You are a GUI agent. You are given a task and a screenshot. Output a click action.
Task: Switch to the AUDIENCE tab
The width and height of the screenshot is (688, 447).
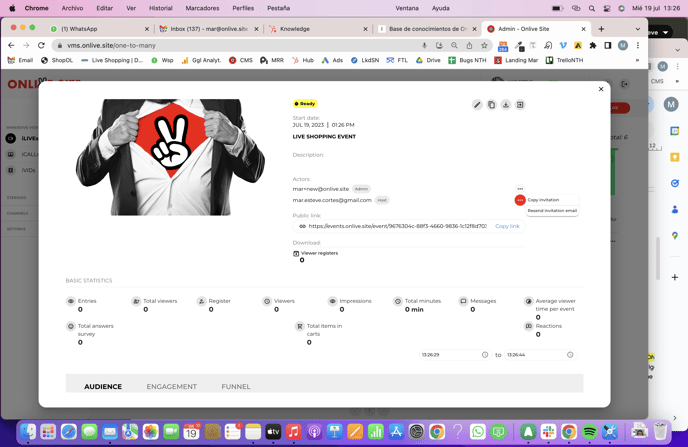click(103, 386)
